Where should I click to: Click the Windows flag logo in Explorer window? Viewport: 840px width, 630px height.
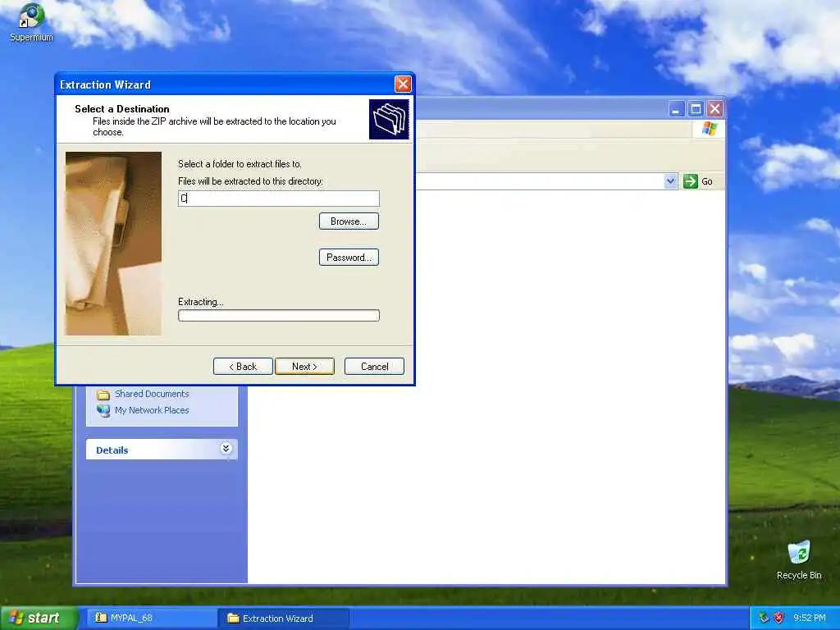[x=710, y=129]
